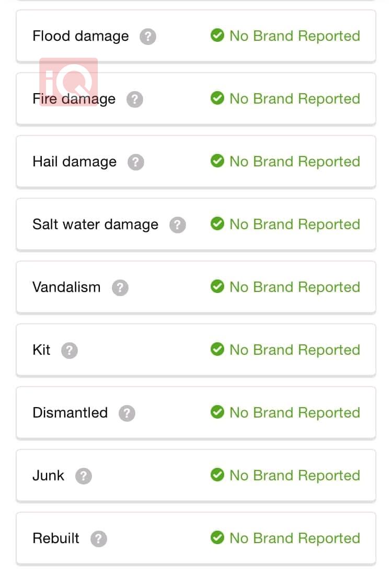Viewport: 392px width, 574px height.
Task: Click the iQ watermark logo
Action: pyautogui.click(x=68, y=82)
